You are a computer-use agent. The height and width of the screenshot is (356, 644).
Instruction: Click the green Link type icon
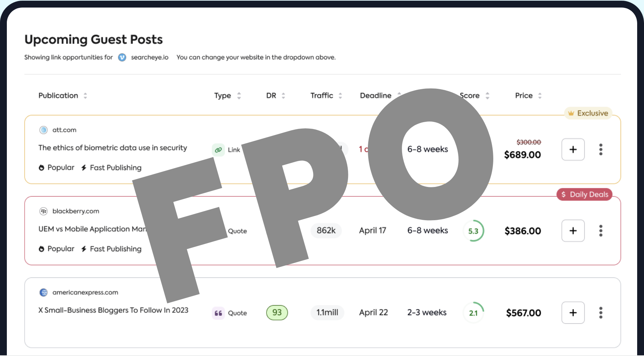[218, 150]
